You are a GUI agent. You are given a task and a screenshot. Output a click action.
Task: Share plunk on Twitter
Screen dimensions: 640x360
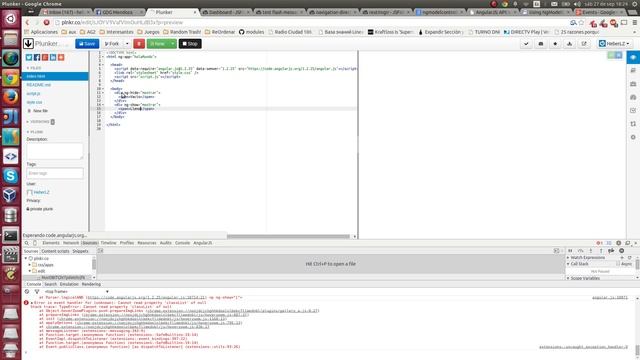tap(29, 58)
